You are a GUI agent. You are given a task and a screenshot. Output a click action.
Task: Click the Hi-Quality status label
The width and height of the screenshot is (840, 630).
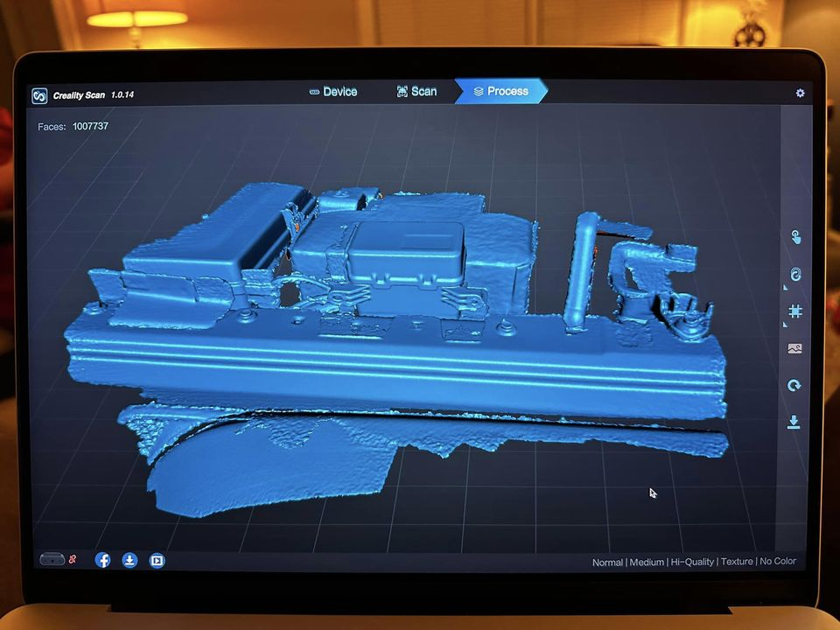692,562
